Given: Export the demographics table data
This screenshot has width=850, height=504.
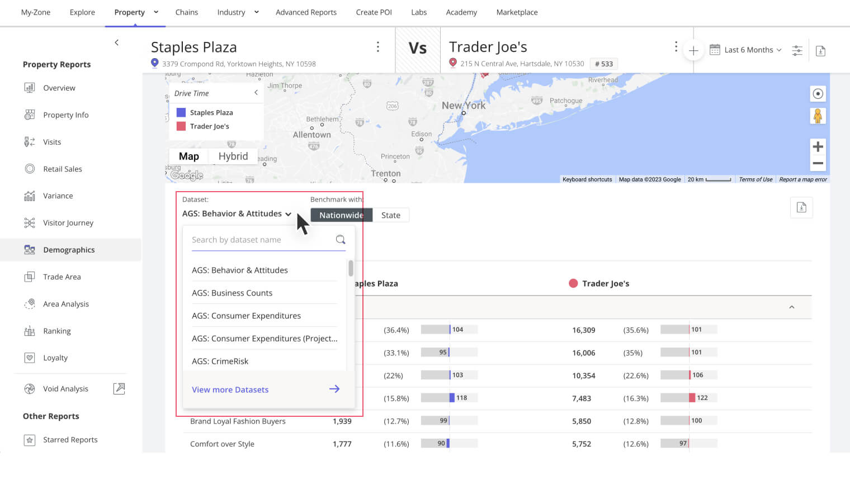Looking at the screenshot, I should [801, 207].
